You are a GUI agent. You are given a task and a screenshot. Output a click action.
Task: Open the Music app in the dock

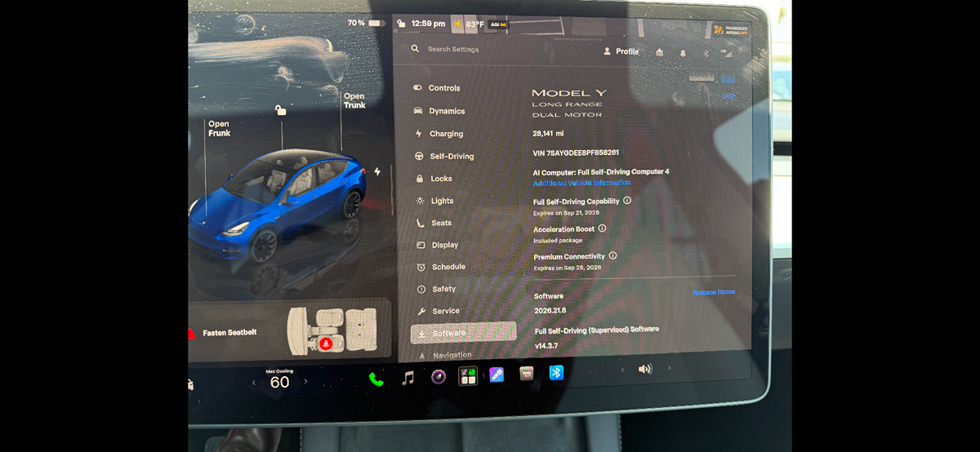click(x=408, y=377)
